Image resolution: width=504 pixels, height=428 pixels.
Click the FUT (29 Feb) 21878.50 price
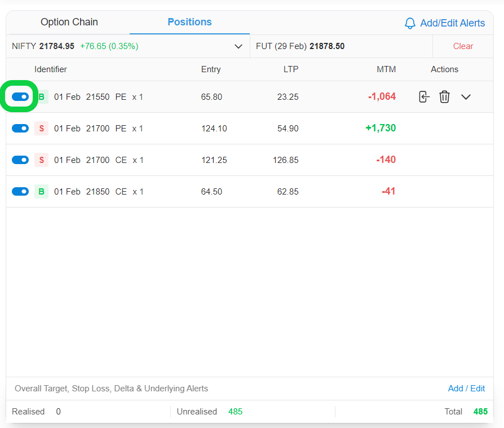[x=300, y=46]
